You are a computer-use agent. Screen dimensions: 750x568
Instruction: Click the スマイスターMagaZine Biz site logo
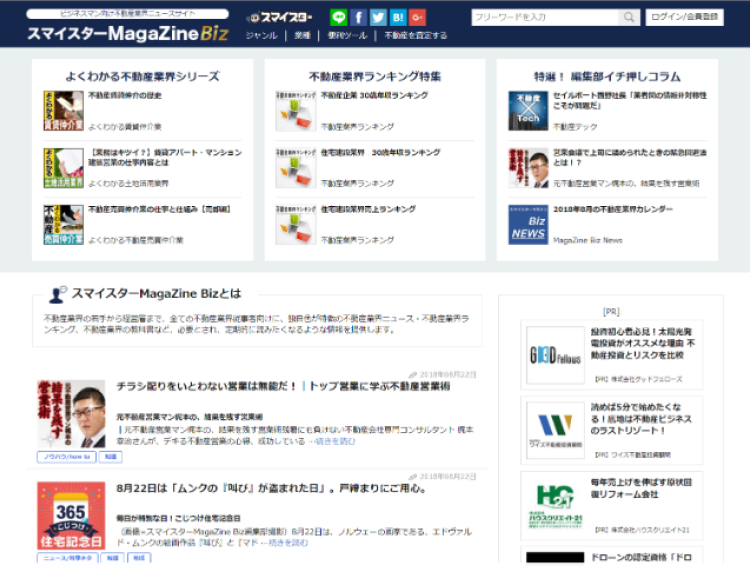[x=128, y=33]
